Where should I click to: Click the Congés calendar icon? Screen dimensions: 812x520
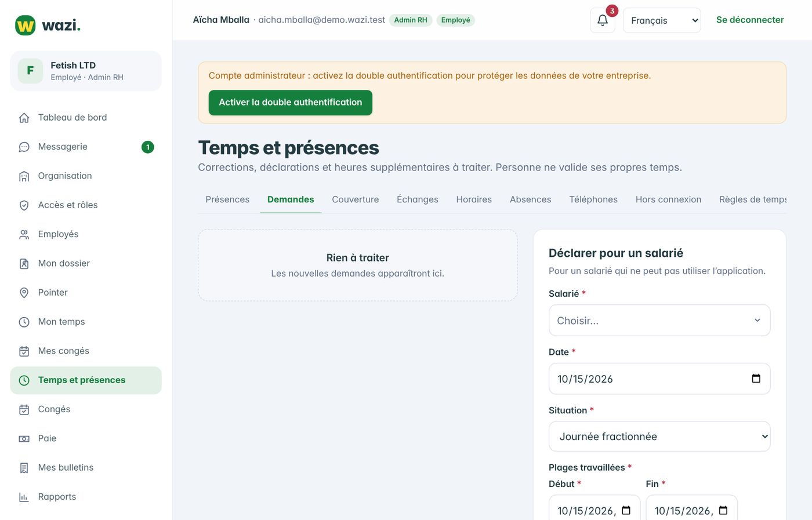pyautogui.click(x=24, y=410)
